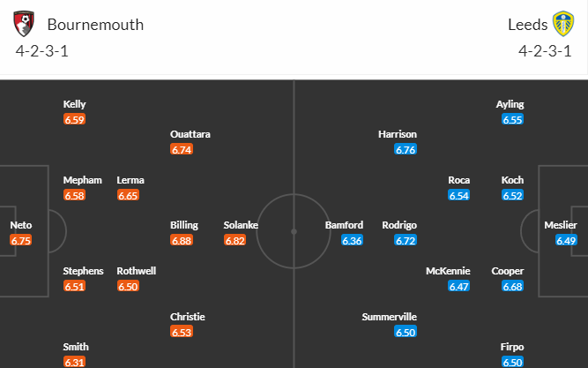The width and height of the screenshot is (588, 368).
Task: Select Ayling in Leeds' defence
Action: pyautogui.click(x=510, y=104)
